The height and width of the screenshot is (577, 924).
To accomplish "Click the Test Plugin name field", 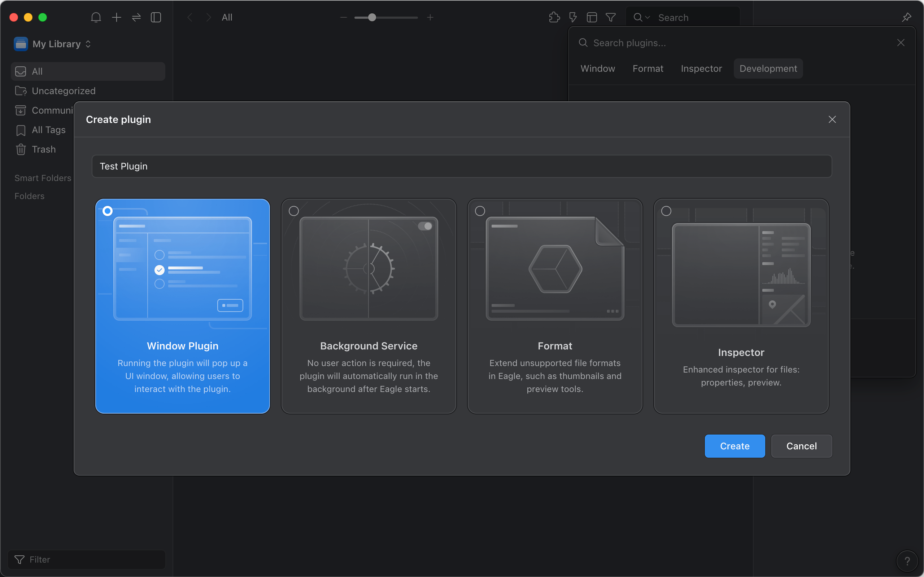I will 462,166.
